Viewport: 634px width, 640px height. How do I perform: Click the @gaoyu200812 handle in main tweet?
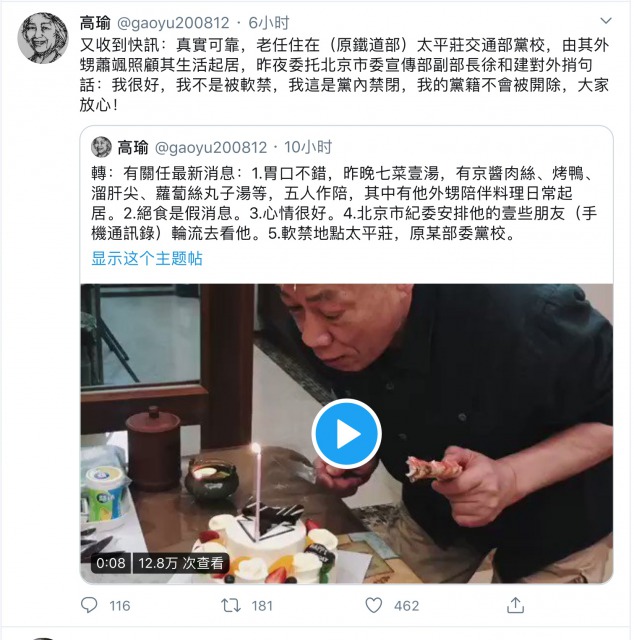click(x=173, y=23)
